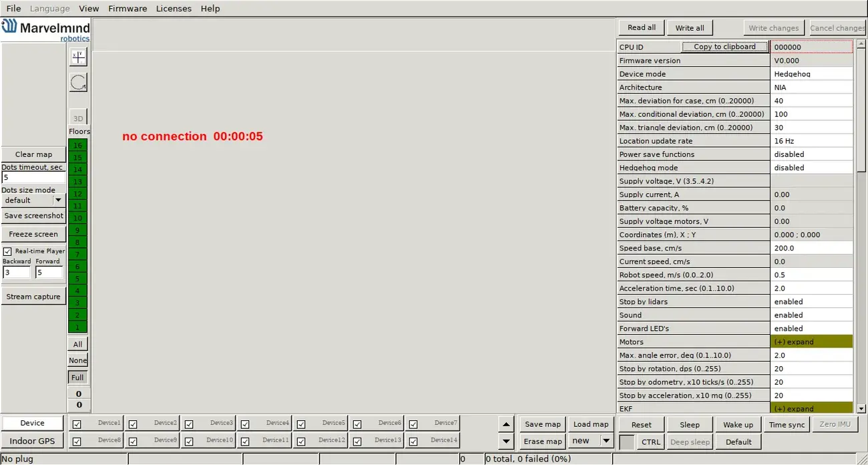The image size is (868, 465).
Task: Toggle the 3D view button
Action: [x=78, y=118]
